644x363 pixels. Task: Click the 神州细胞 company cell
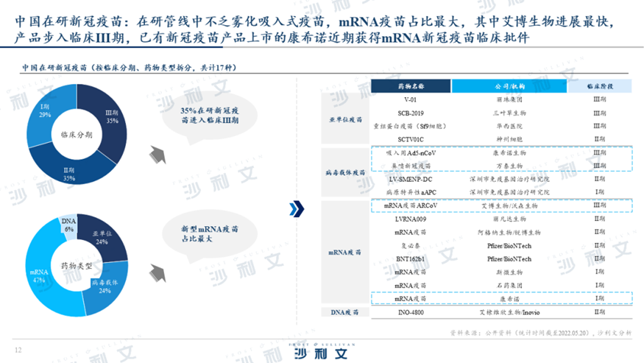tap(509, 139)
